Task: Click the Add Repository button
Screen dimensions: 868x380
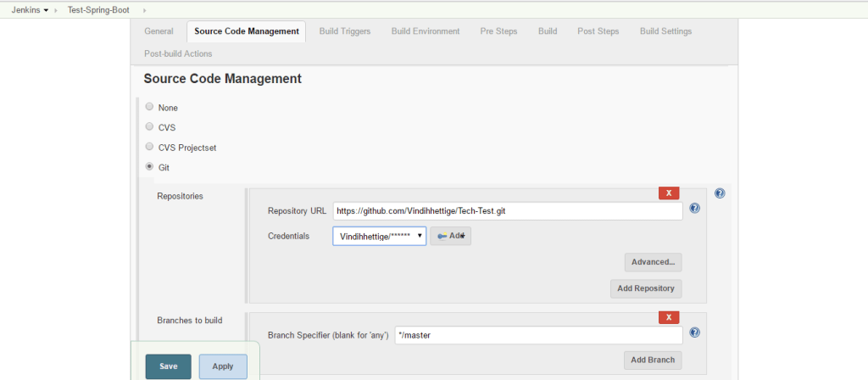Action: pos(646,288)
